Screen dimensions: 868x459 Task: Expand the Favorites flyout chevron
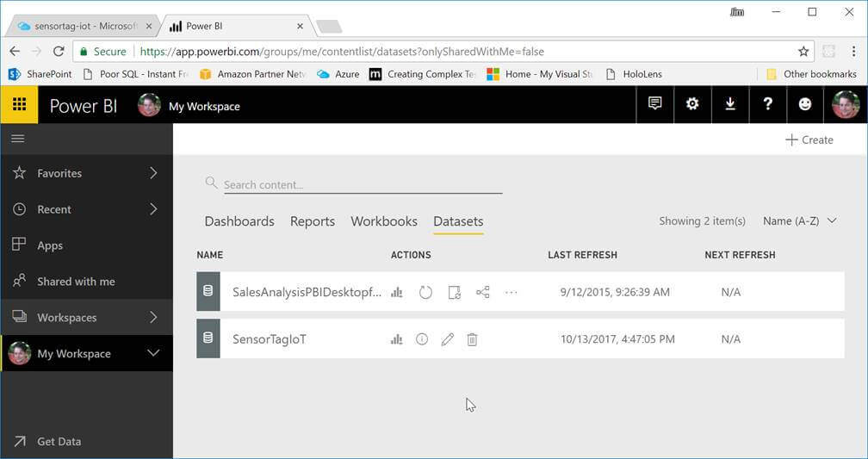coord(153,173)
